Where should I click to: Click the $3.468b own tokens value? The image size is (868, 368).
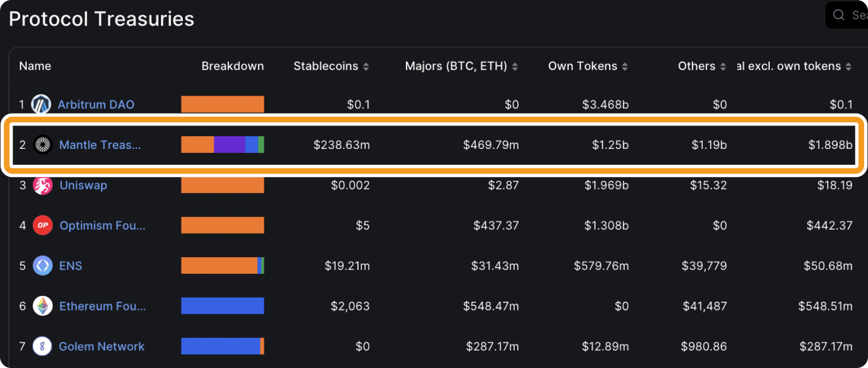click(606, 104)
